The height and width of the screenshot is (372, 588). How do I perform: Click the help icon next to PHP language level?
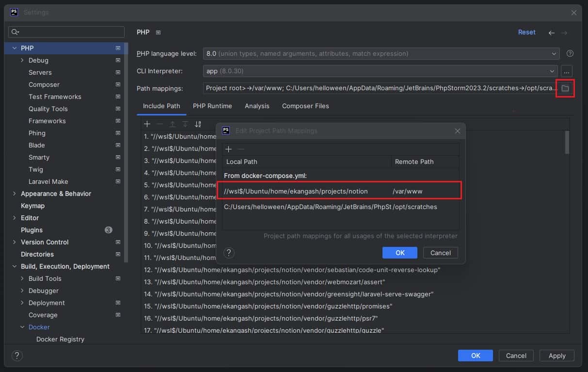[570, 53]
